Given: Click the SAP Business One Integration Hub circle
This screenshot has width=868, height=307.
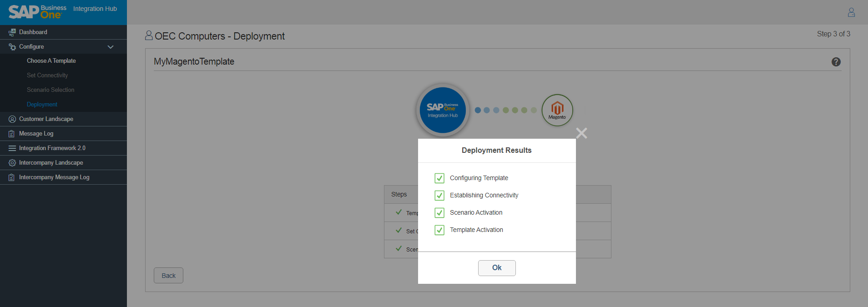Looking at the screenshot, I should [442, 110].
